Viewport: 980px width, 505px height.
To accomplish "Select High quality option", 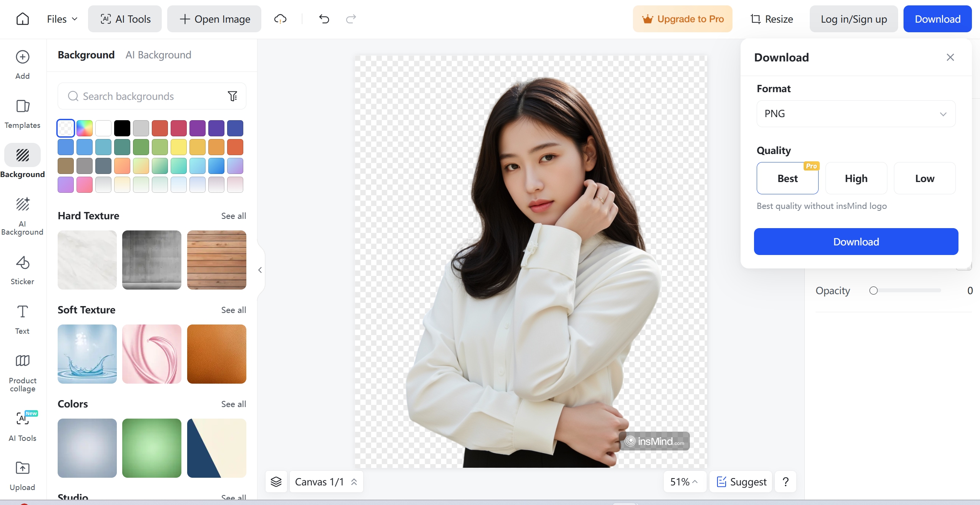I will pos(856,178).
